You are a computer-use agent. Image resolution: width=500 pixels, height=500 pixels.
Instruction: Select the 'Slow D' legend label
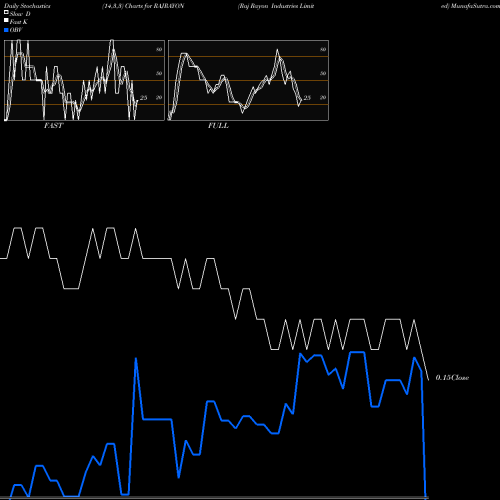(20, 14)
